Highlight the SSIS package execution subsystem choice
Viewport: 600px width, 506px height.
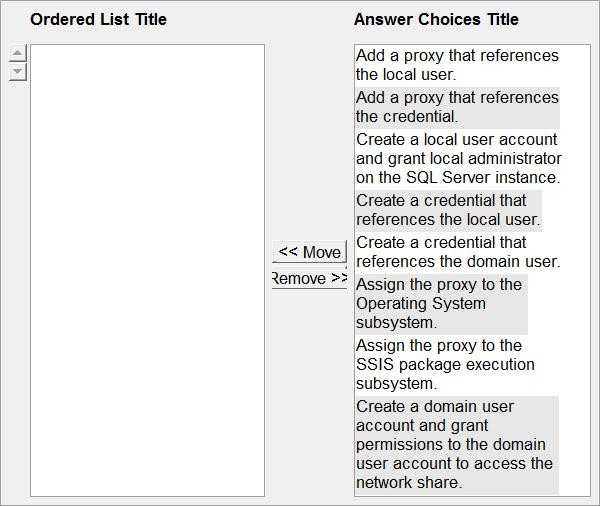point(445,365)
